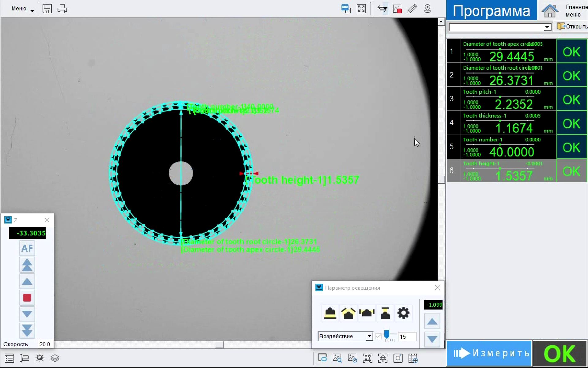This screenshot has width=588, height=368.
Task: Click the image record icon with red square
Action: point(397,9)
